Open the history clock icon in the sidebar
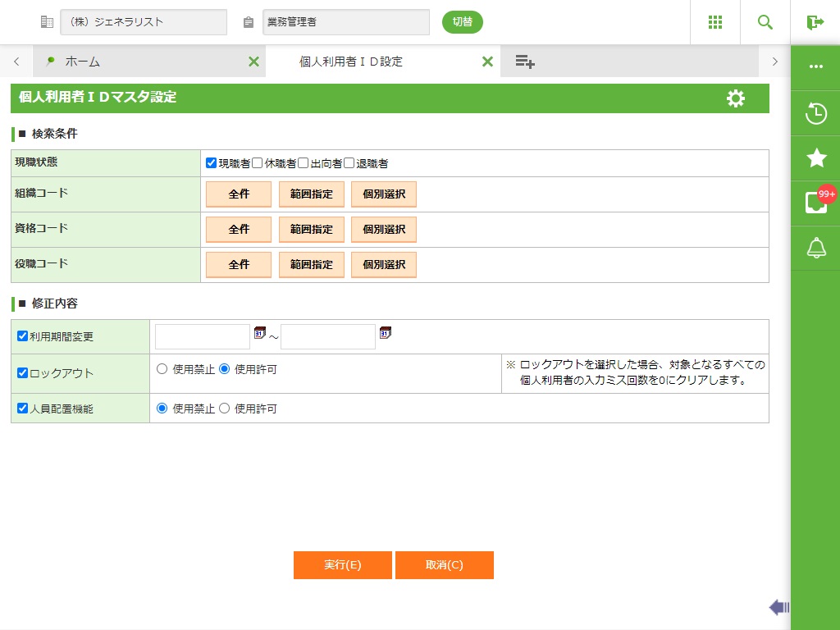 [815, 113]
